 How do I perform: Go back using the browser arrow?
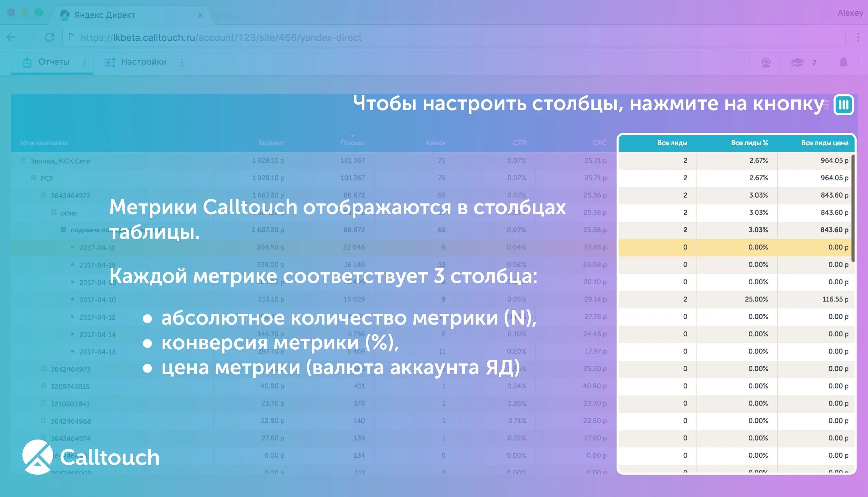tap(11, 38)
